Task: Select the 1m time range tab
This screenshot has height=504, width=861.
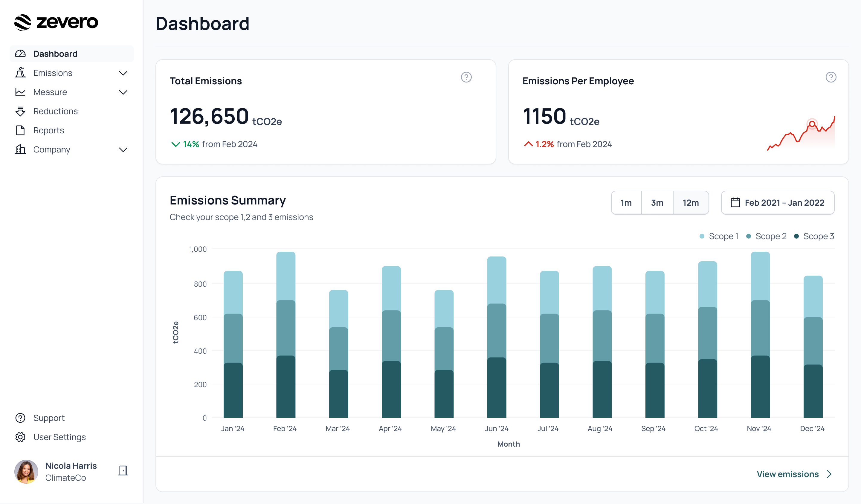Action: click(x=626, y=202)
